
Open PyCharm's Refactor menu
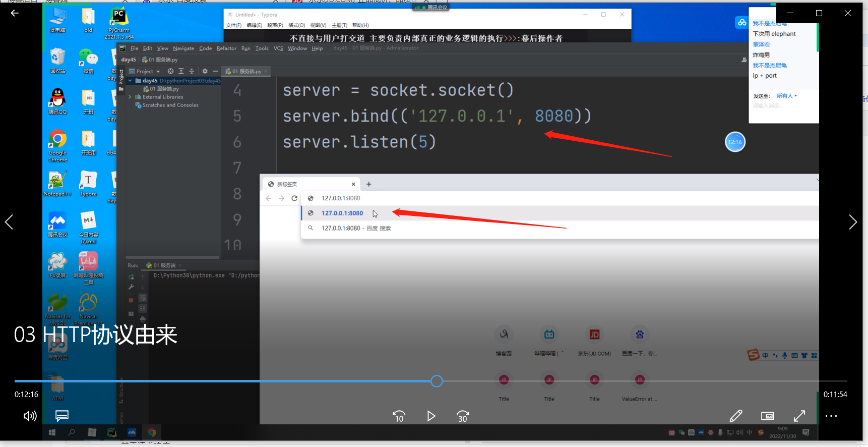coord(226,48)
